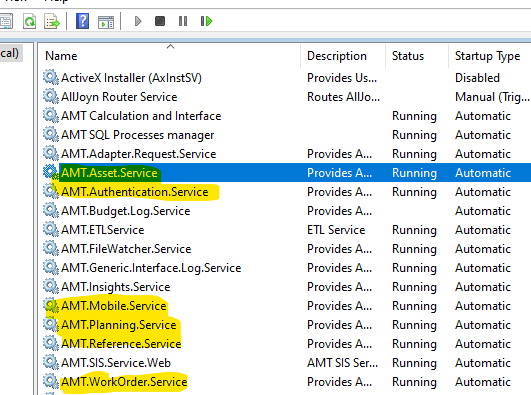
Task: Click gear icon of AMT.SIS.Service.Web
Action: click(51, 362)
